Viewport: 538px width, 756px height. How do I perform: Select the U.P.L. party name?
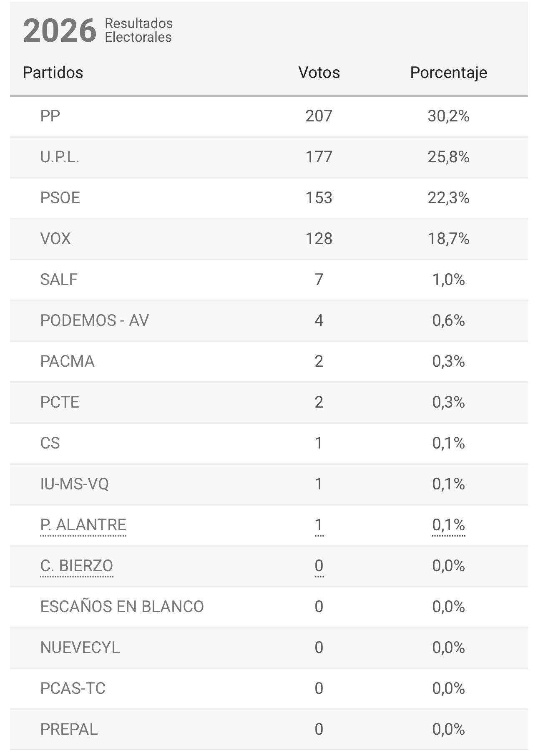pyautogui.click(x=60, y=157)
